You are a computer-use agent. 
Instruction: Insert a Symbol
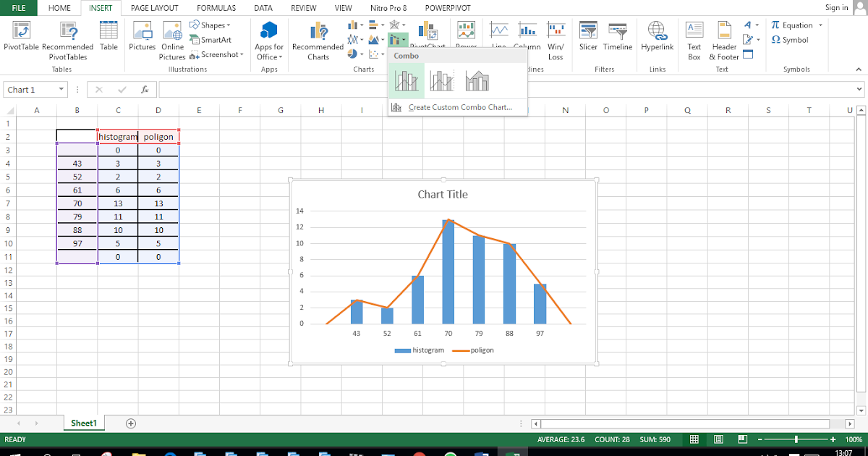pos(790,40)
